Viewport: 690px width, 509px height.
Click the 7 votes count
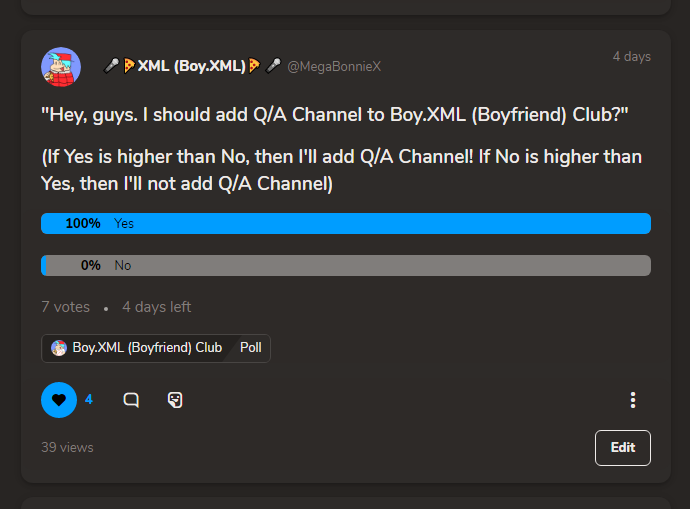[x=66, y=307]
